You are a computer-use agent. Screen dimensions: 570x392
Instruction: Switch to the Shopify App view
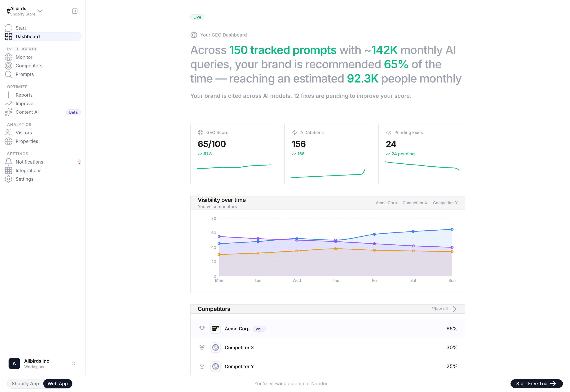pos(25,384)
